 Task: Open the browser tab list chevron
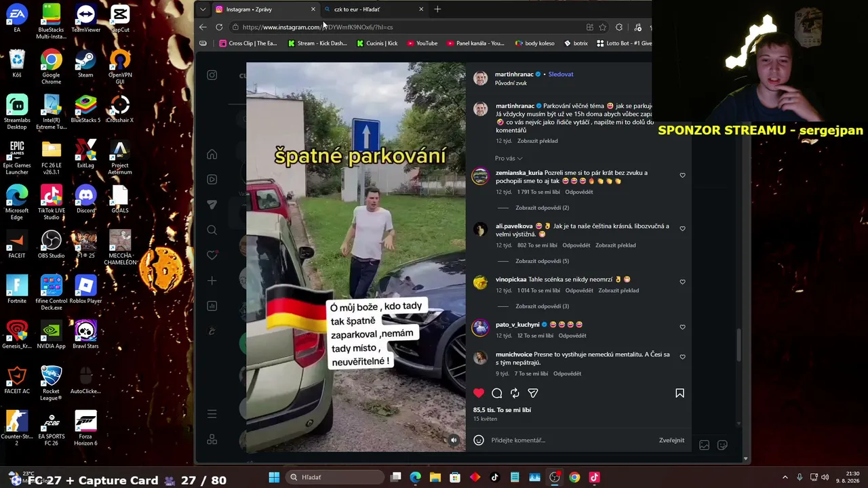203,9
